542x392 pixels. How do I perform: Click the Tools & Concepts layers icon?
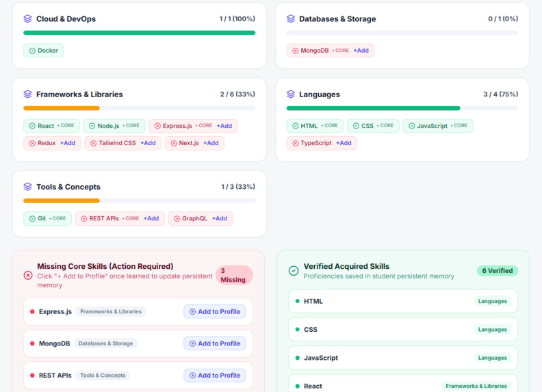(x=27, y=187)
